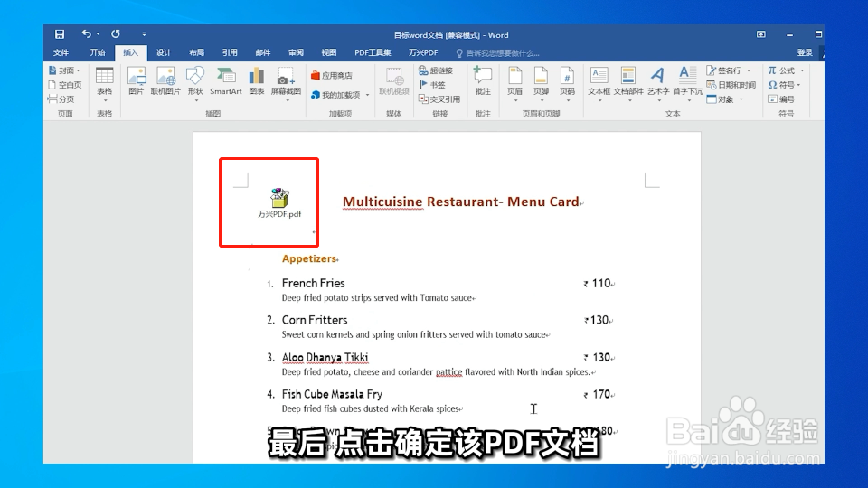The height and width of the screenshot is (488, 868).
Task: Switch to the 设计 tab
Action: click(x=164, y=53)
